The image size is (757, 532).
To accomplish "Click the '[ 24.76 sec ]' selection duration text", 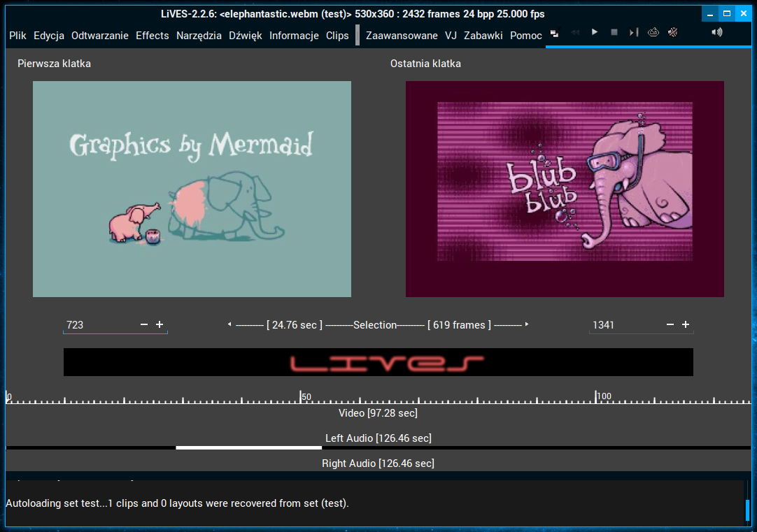I will (x=295, y=325).
